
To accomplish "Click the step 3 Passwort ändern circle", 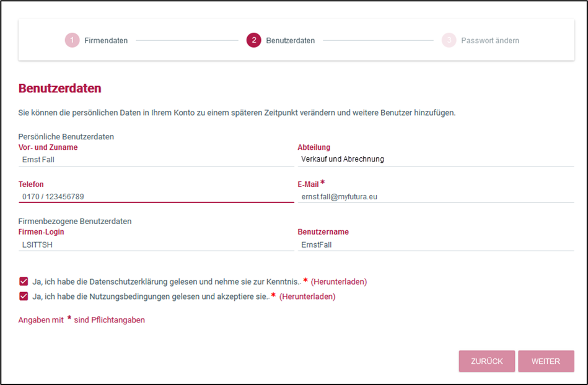I will coord(449,41).
